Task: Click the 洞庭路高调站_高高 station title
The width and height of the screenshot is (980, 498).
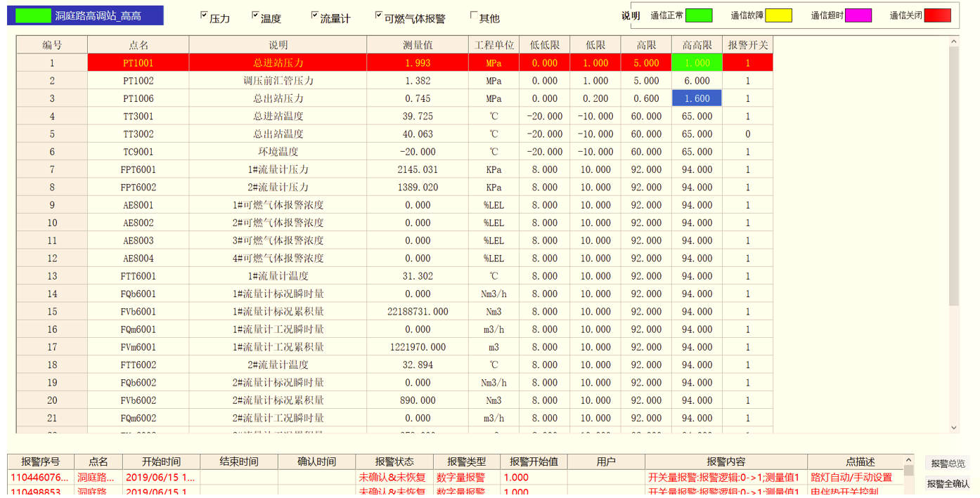Action: click(98, 16)
